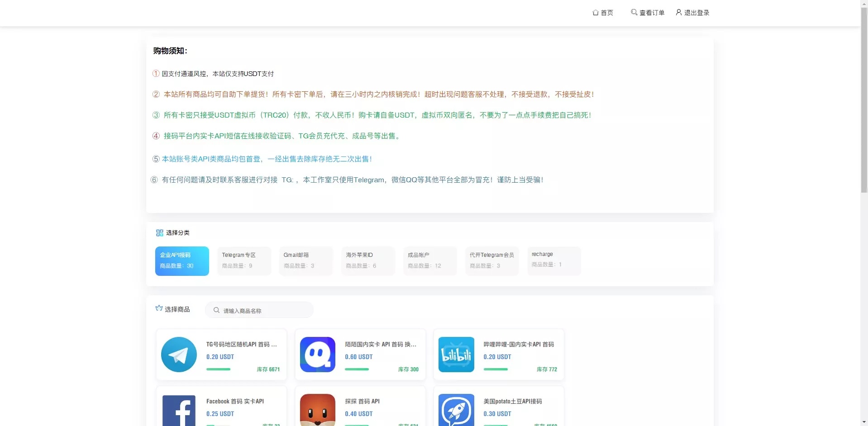Open the 海外苹果ID category
868x426 pixels.
(368, 261)
